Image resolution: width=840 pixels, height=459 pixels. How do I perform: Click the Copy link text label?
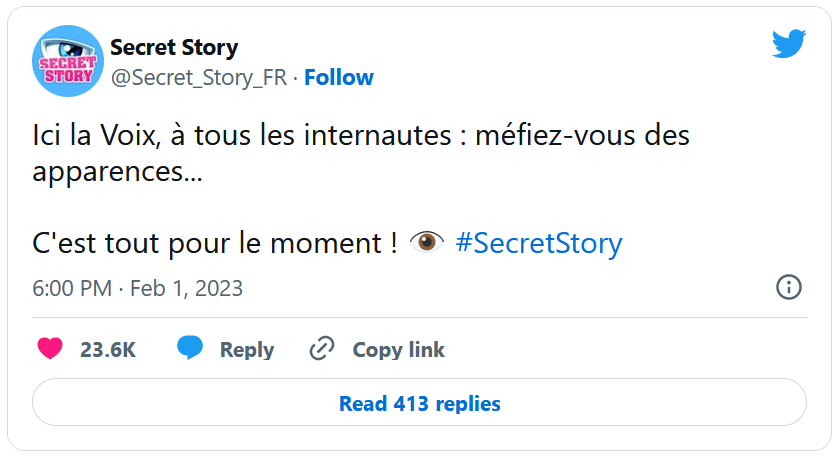(398, 349)
